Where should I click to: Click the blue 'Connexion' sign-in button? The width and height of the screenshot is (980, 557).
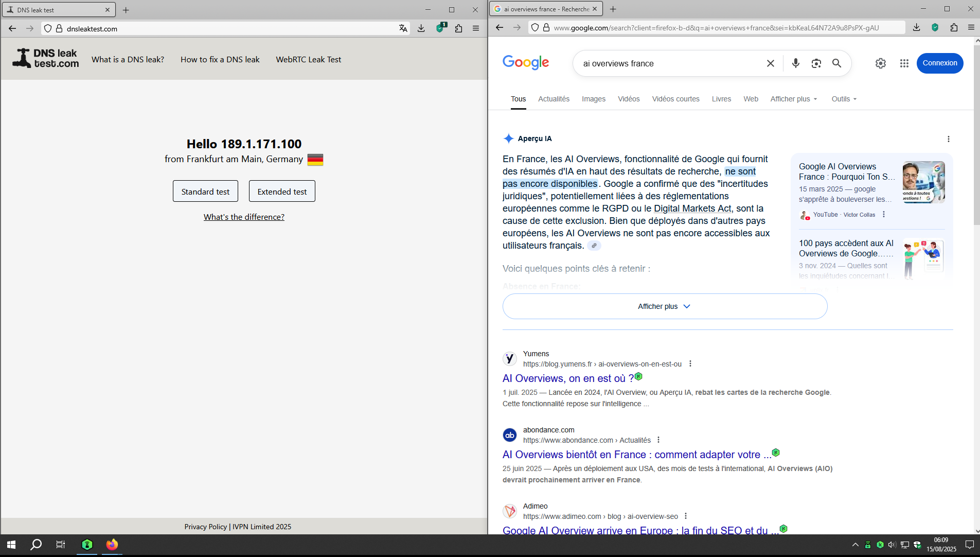pyautogui.click(x=940, y=63)
